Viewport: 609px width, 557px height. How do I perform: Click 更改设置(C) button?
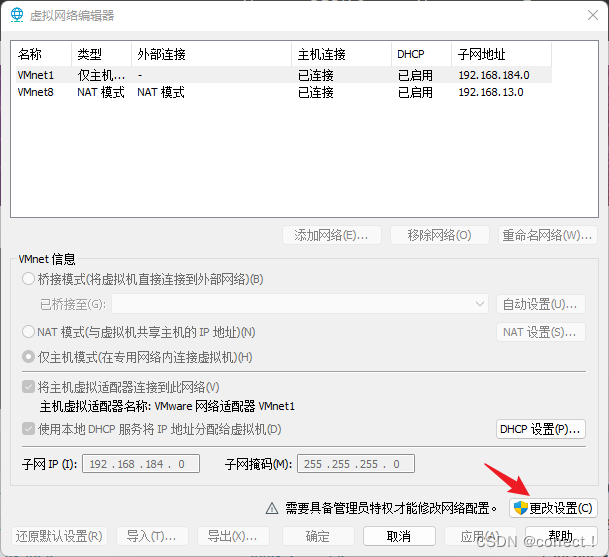pyautogui.click(x=553, y=508)
